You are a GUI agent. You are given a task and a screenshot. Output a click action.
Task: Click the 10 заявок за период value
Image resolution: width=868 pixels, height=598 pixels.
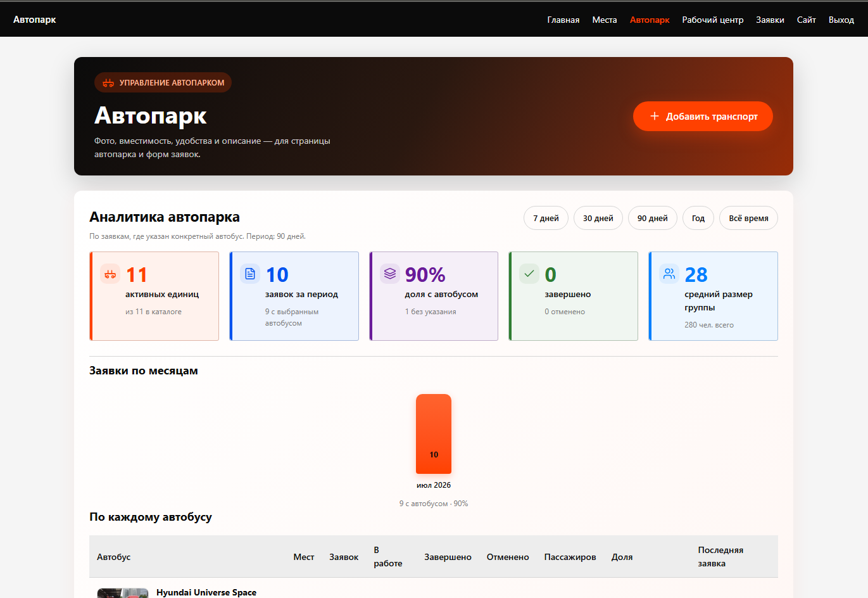(x=277, y=275)
